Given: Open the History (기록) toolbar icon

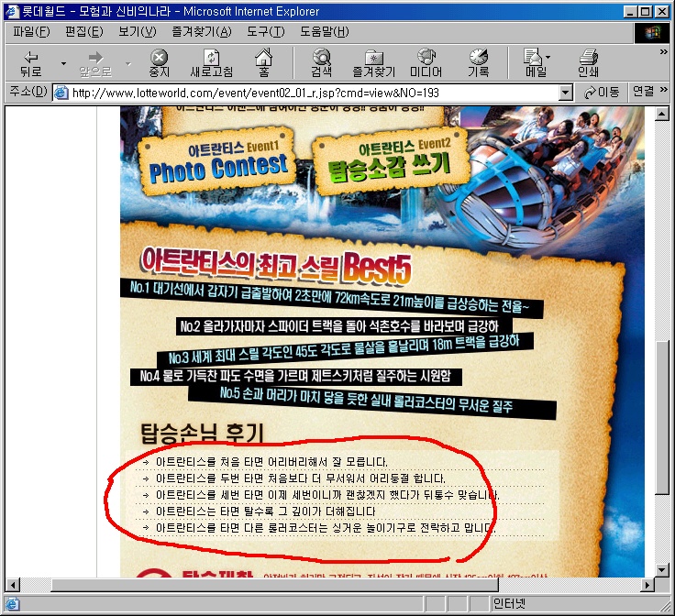Looking at the screenshot, I should point(478,63).
